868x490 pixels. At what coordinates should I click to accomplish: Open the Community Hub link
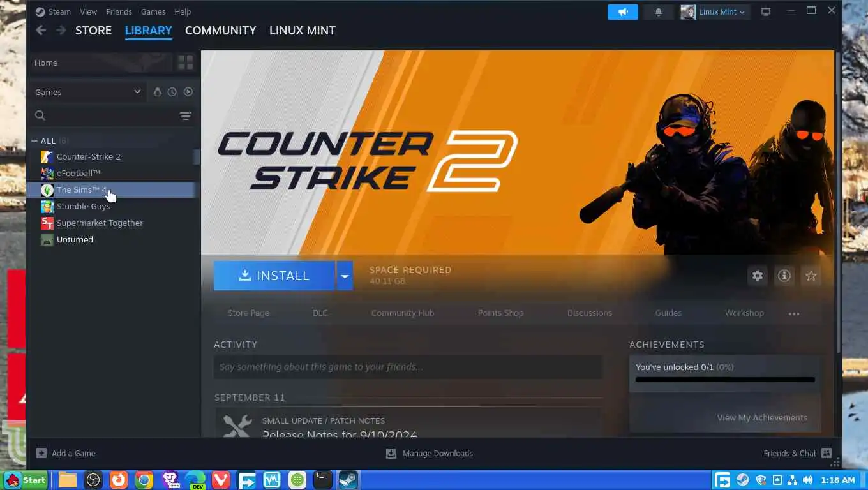coord(403,313)
